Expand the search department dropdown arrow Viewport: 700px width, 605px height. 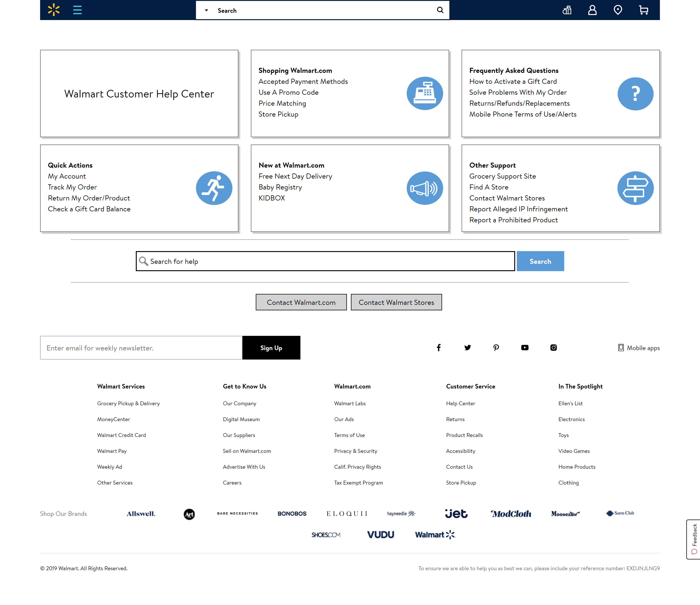point(206,10)
